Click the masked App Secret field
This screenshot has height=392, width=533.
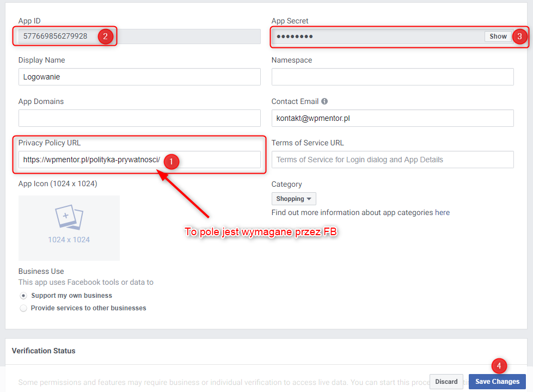(x=376, y=36)
